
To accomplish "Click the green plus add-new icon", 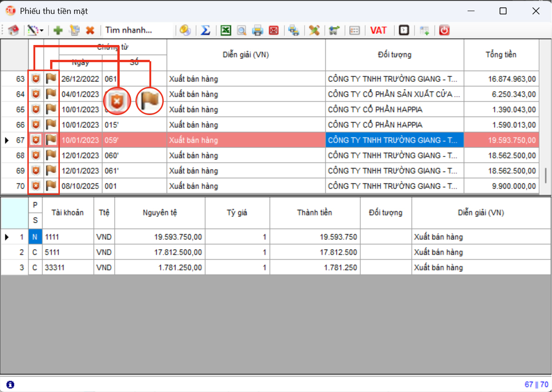I will (58, 31).
